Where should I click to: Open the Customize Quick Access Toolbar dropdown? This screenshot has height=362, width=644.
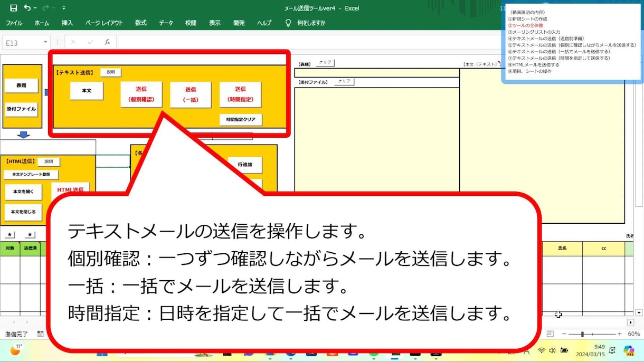pyautogui.click(x=64, y=8)
